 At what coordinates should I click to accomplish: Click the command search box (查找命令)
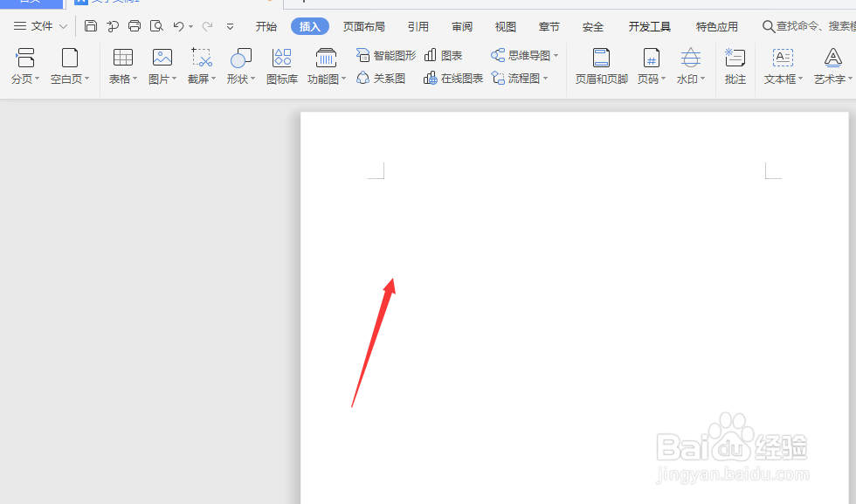[809, 26]
